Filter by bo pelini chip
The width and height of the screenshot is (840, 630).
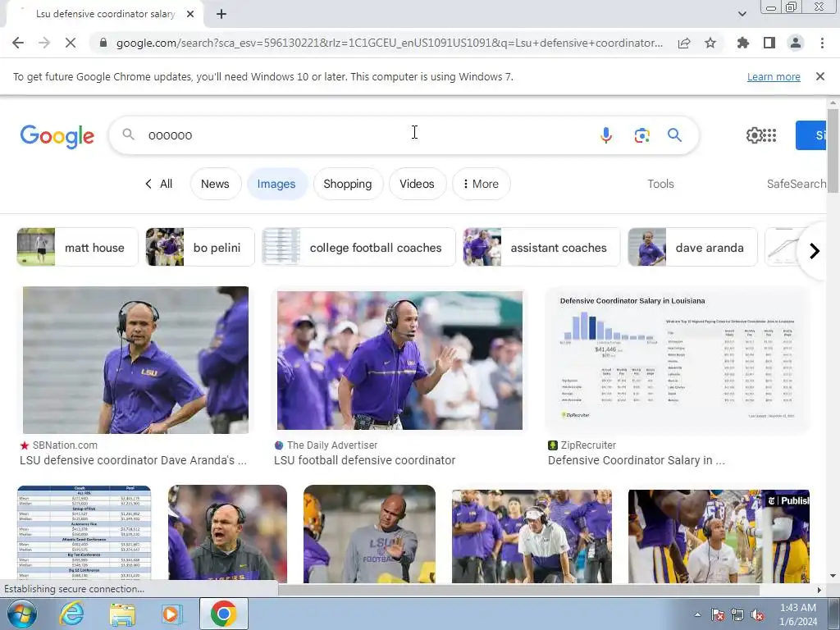pyautogui.click(x=200, y=247)
